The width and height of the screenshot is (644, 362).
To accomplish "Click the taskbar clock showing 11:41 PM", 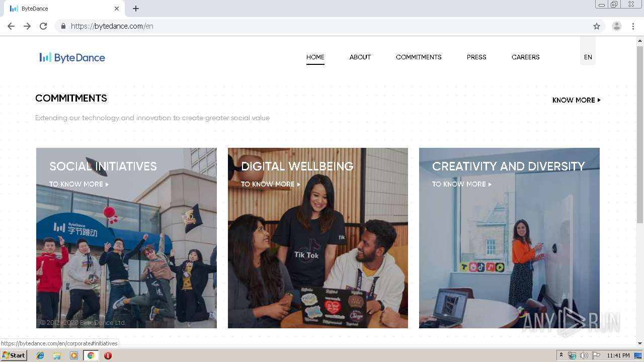I will 618,355.
